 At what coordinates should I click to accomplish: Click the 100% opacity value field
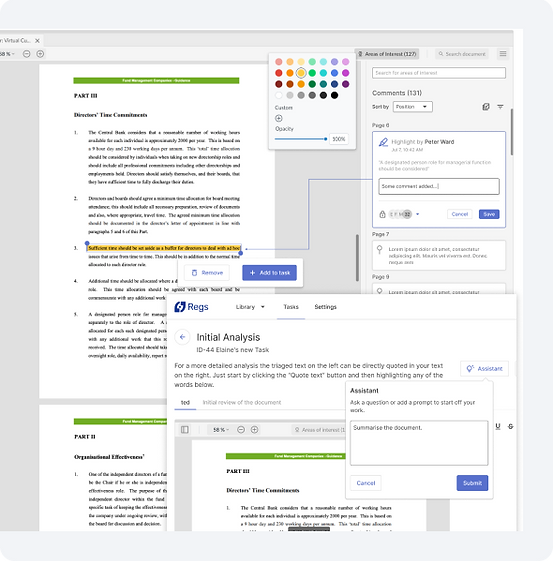(339, 139)
